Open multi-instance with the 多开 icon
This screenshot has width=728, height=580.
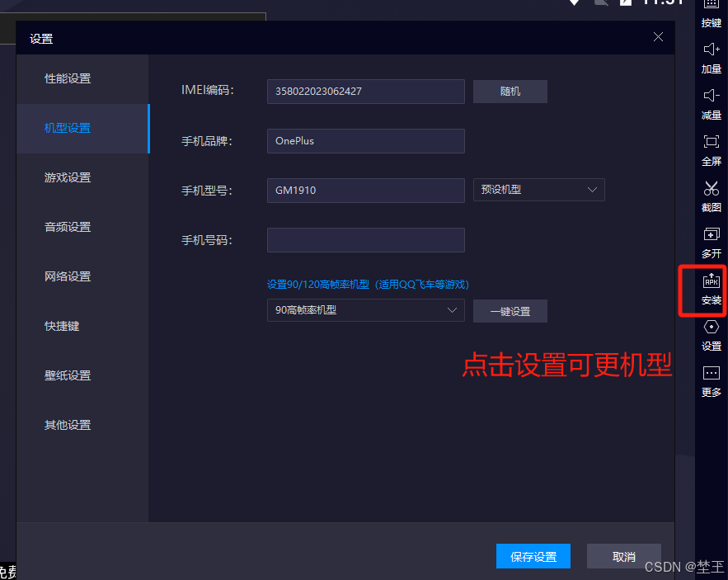[x=711, y=243]
